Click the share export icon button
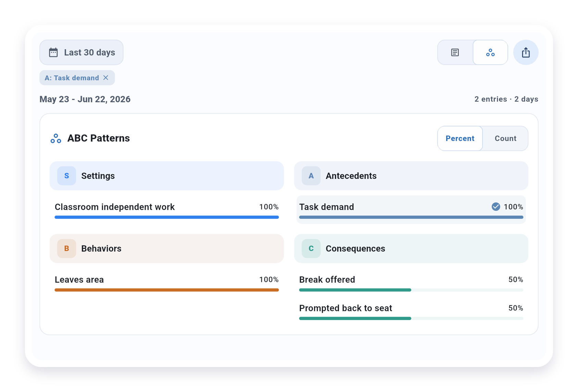This screenshot has width=578, height=392. (526, 52)
